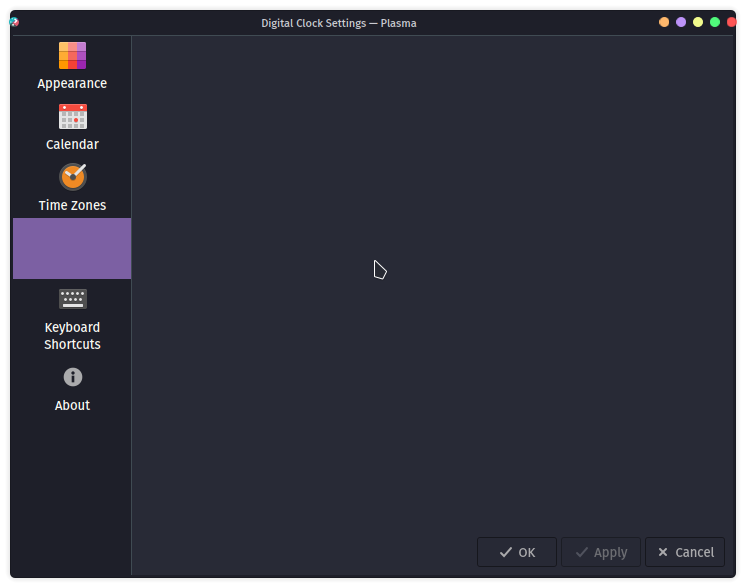Open the Time Zones clock icon

tap(73, 177)
